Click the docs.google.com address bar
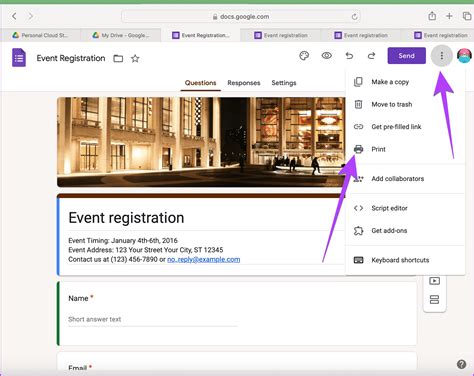 pos(241,16)
